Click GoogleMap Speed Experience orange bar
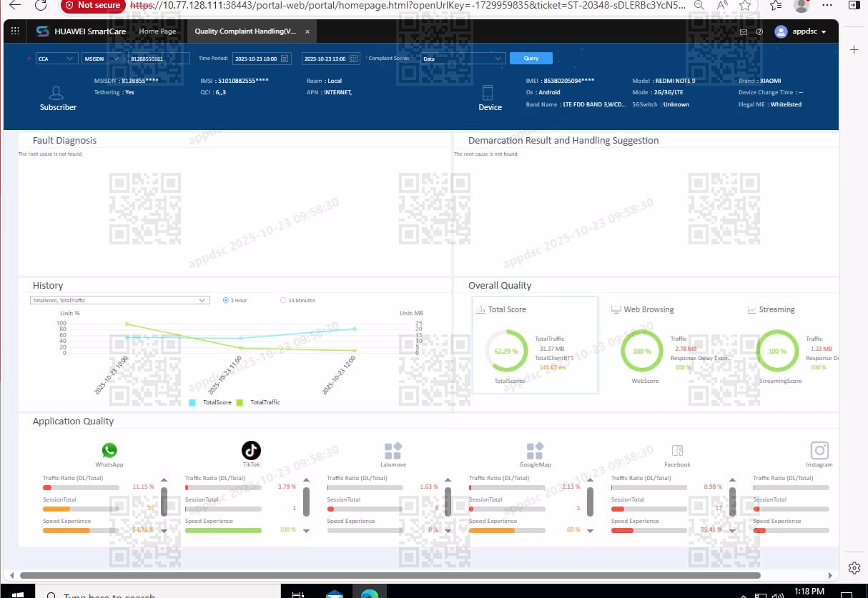The height and width of the screenshot is (598, 868). pyautogui.click(x=507, y=530)
